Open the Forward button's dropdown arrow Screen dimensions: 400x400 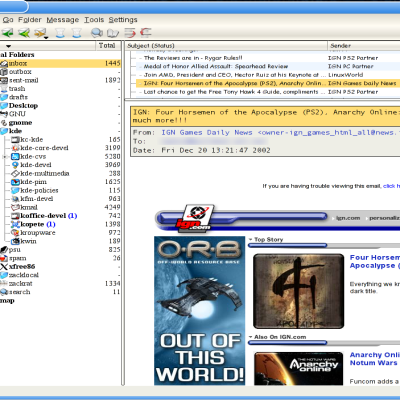point(46,37)
